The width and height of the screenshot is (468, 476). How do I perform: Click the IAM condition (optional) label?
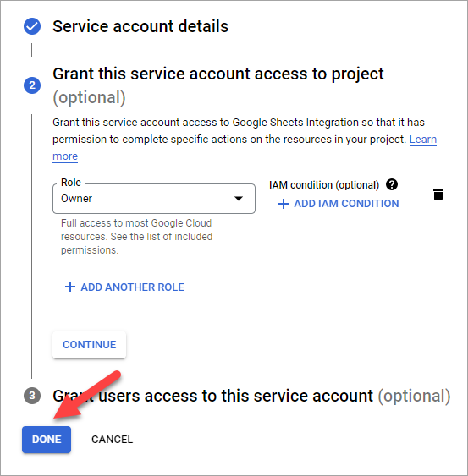pyautogui.click(x=324, y=184)
